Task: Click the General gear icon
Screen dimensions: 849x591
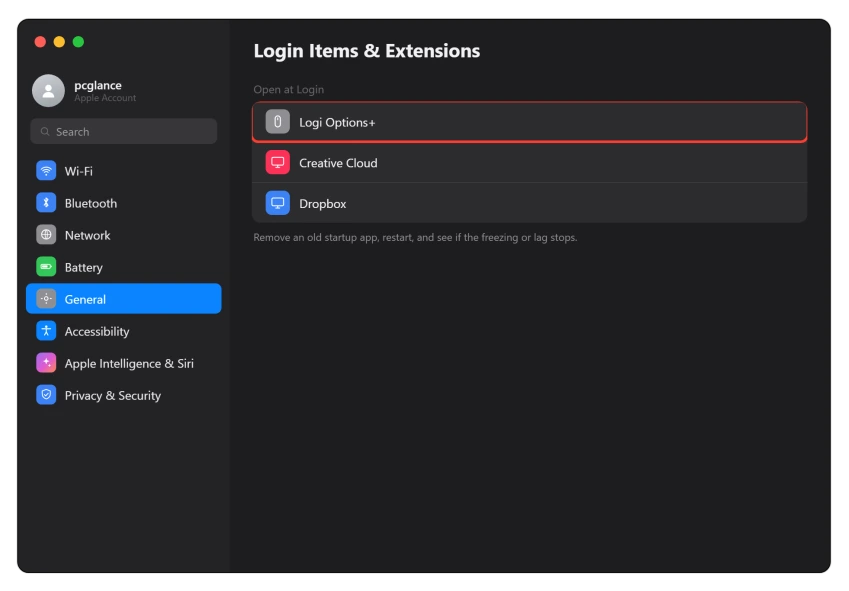Action: pos(46,299)
